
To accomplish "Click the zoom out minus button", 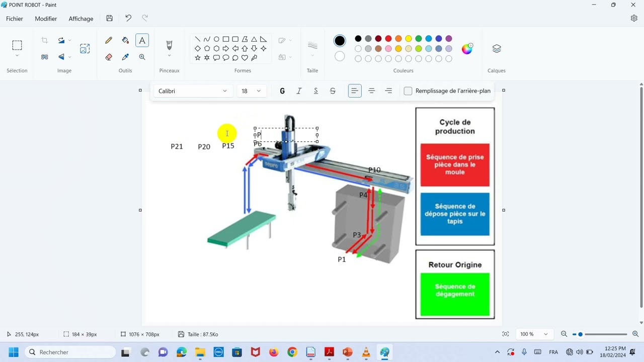I will [x=564, y=334].
